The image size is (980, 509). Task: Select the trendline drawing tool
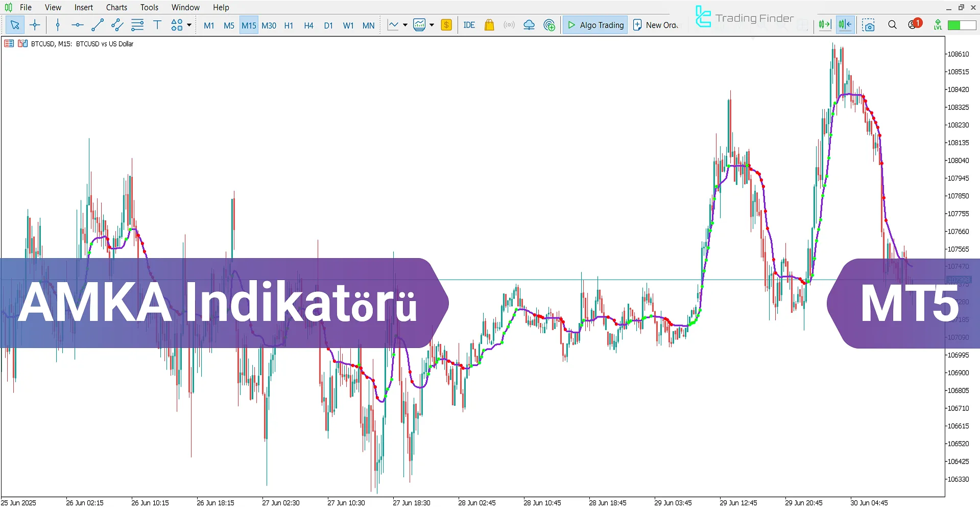pos(97,25)
